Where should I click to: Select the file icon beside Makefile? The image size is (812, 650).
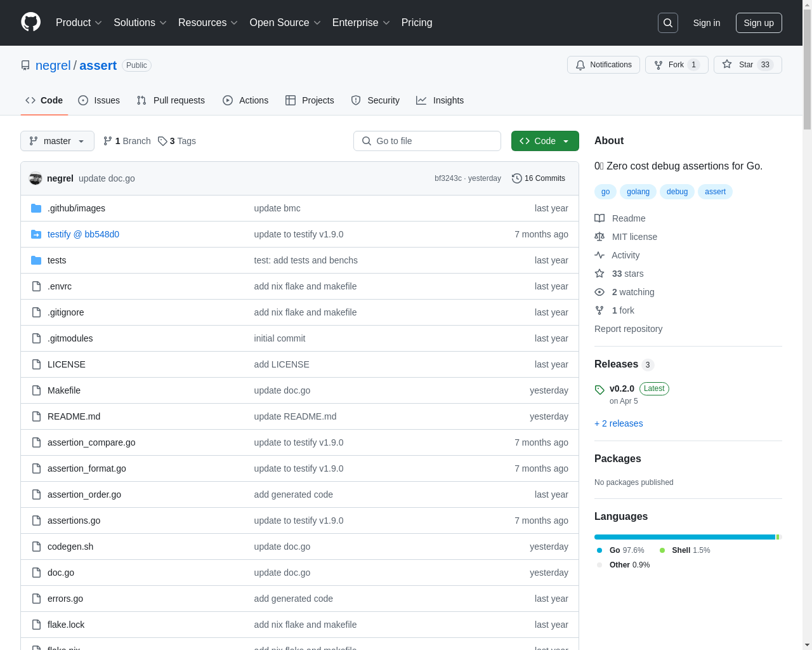[36, 390]
